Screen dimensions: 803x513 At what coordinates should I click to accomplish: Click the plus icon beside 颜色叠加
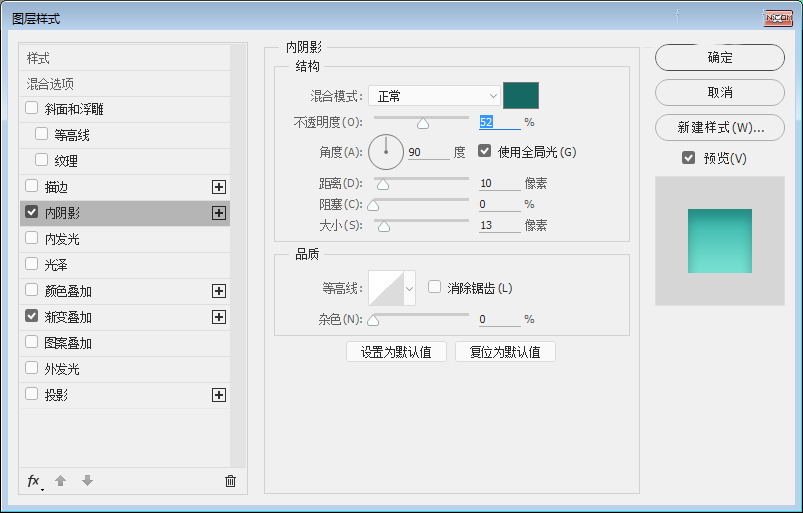click(219, 291)
